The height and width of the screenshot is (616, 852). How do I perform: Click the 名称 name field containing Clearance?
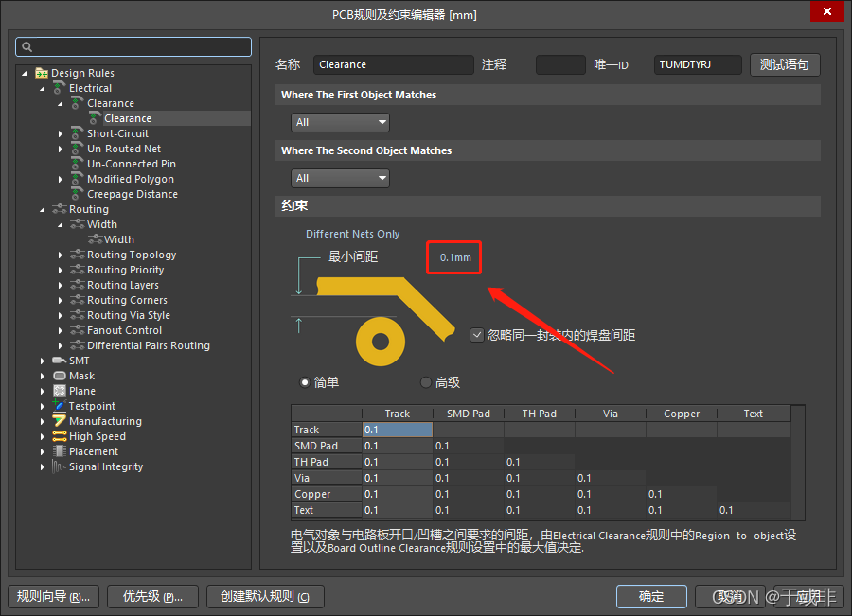pyautogui.click(x=394, y=64)
